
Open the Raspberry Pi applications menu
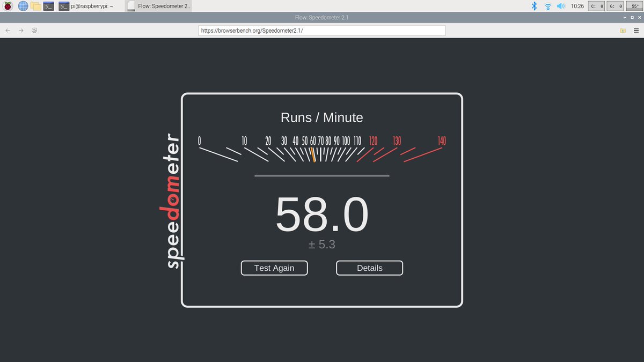coord(8,6)
